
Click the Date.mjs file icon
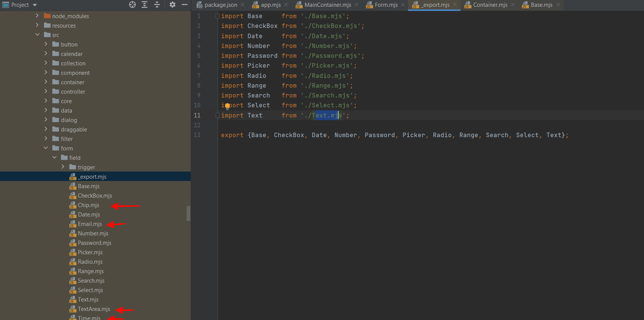pos(73,215)
